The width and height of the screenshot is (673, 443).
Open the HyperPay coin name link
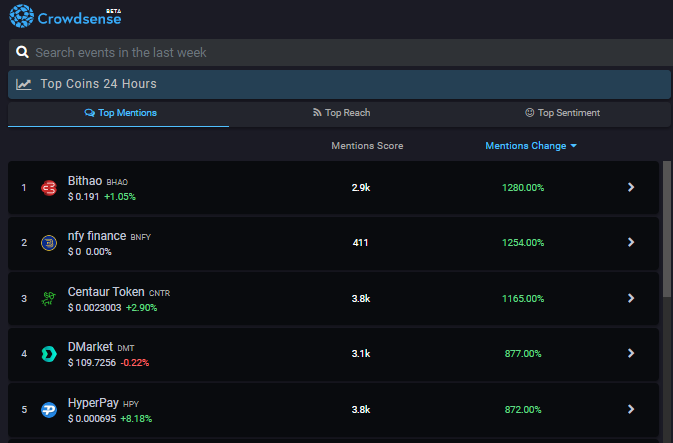point(93,403)
